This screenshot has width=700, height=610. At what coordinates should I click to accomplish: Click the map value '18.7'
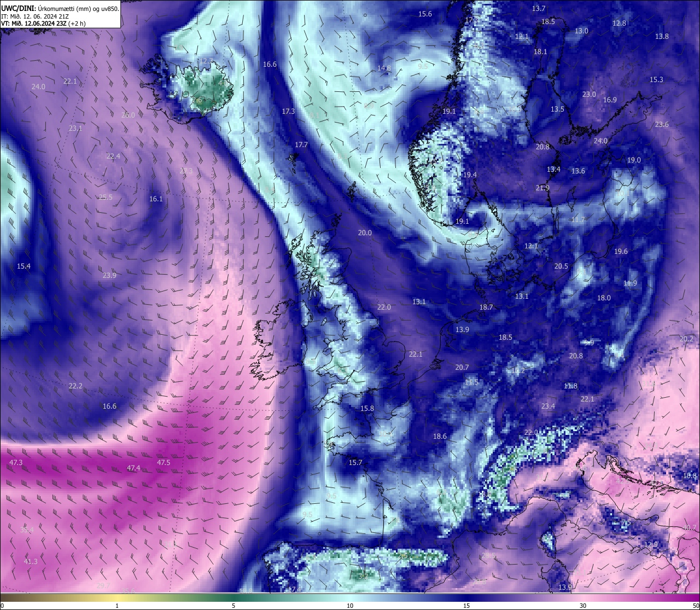(x=486, y=307)
